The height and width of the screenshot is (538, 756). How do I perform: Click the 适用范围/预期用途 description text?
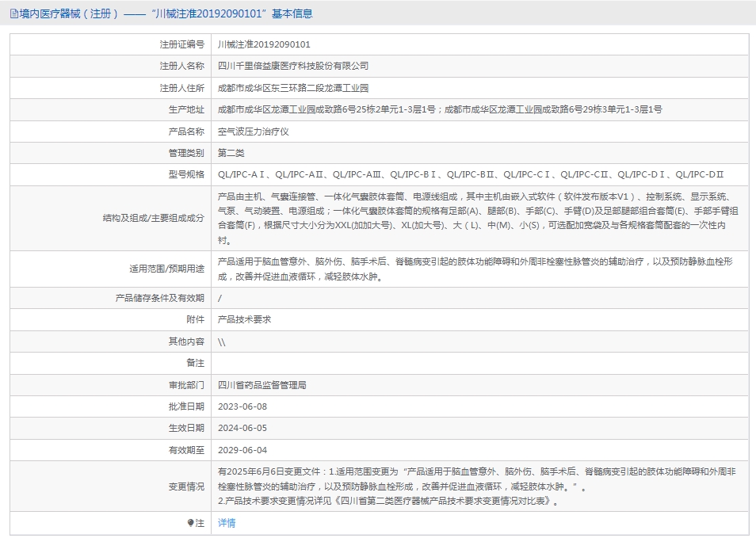pyautogui.click(x=475, y=269)
